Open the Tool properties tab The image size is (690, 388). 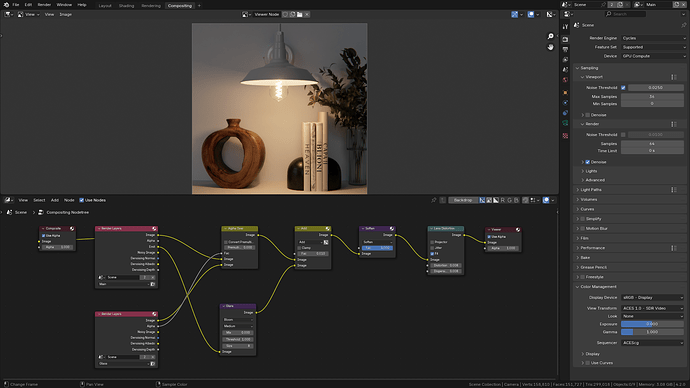click(565, 27)
